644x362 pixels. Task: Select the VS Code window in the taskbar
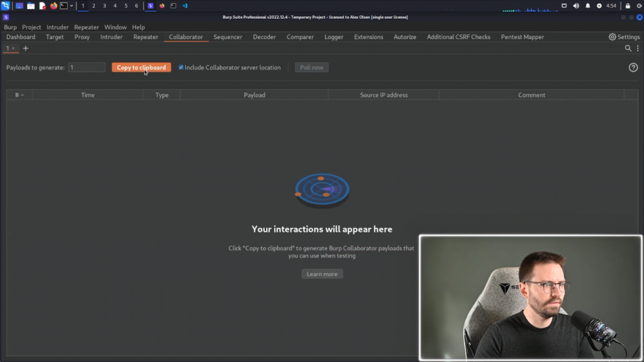point(185,6)
